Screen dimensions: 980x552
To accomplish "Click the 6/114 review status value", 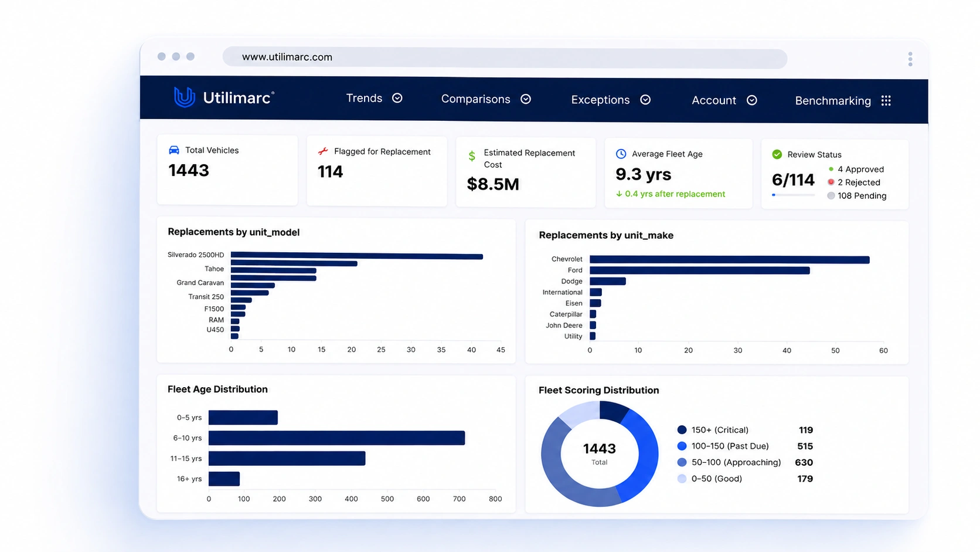I will pyautogui.click(x=793, y=180).
